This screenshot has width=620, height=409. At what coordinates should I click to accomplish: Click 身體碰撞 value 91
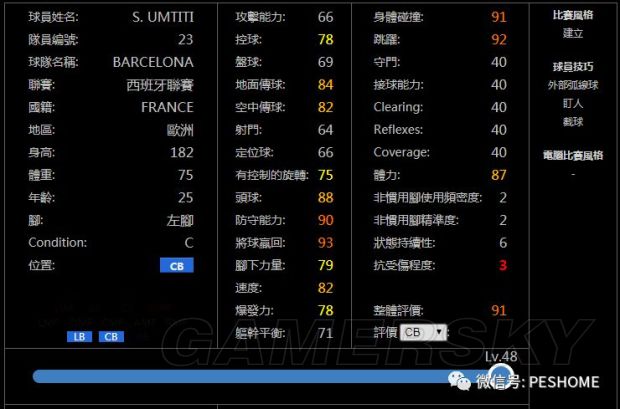[499, 17]
